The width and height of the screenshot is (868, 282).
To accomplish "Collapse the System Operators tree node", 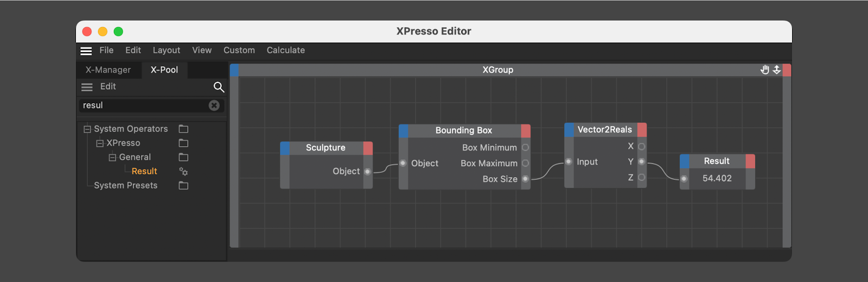I will (x=87, y=129).
